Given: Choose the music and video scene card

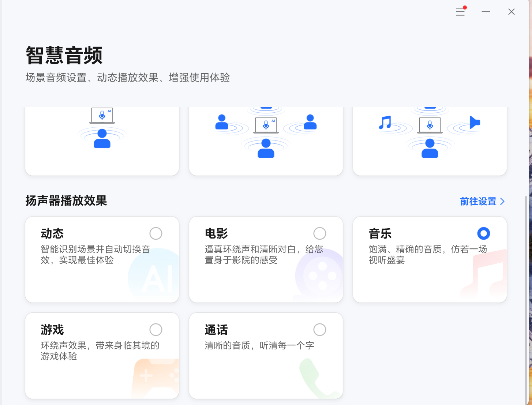Looking at the screenshot, I should click(x=430, y=141).
